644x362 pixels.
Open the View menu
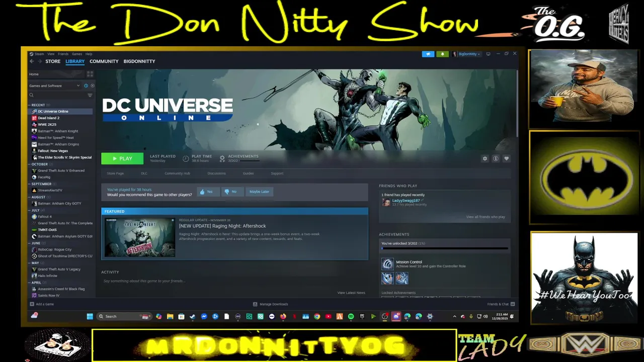pos(51,54)
